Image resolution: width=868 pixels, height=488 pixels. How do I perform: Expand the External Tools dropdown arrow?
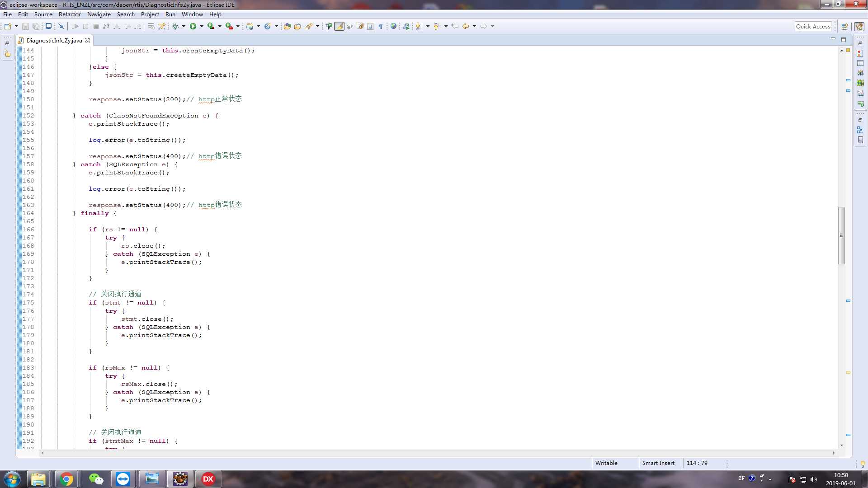[238, 26]
